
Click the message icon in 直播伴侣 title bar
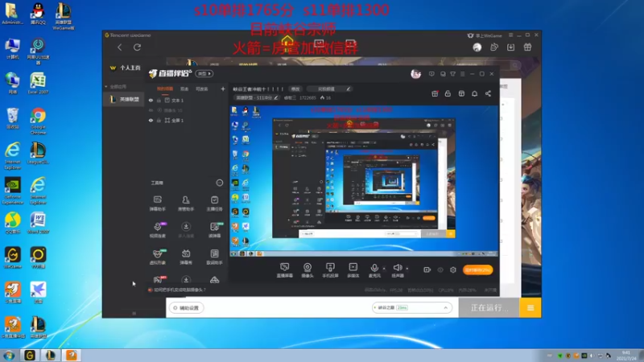click(431, 74)
